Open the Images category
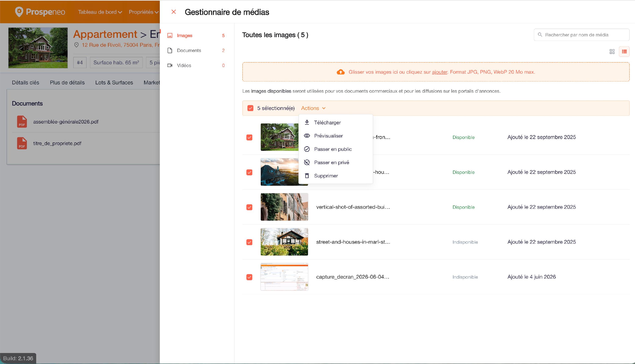The image size is (635, 364). click(197, 36)
